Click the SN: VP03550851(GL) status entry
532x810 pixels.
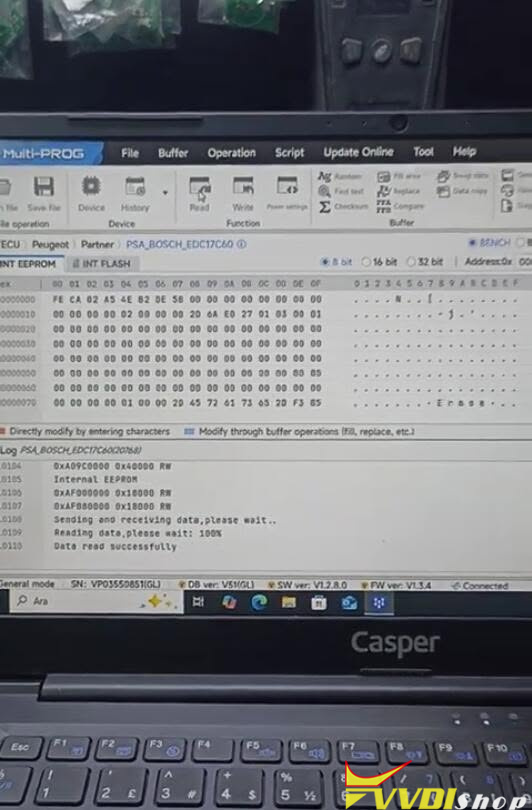click(115, 584)
